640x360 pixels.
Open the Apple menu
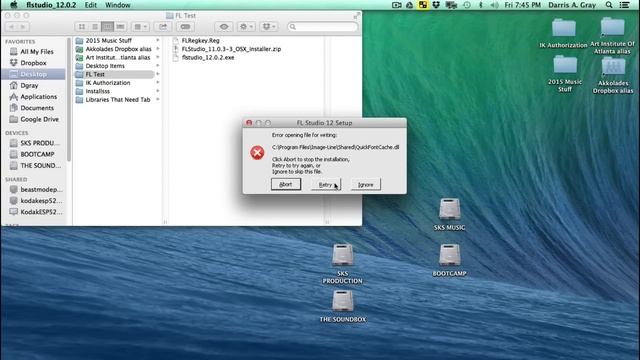click(x=14, y=5)
